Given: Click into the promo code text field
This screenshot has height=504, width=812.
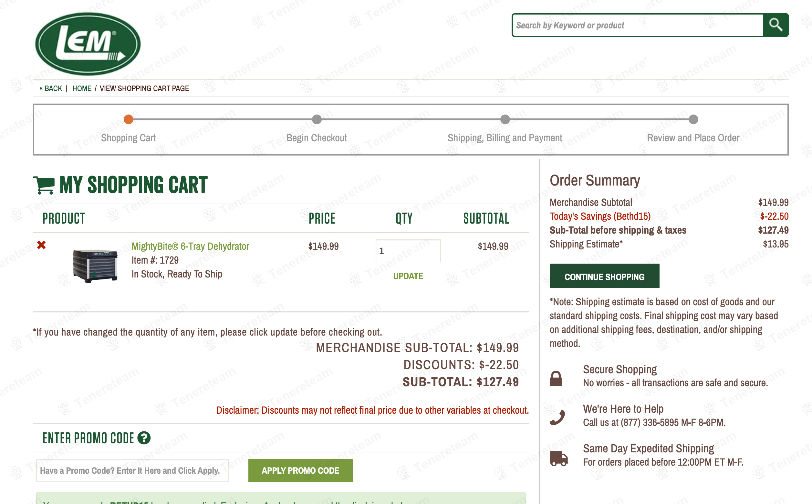Looking at the screenshot, I should tap(132, 470).
